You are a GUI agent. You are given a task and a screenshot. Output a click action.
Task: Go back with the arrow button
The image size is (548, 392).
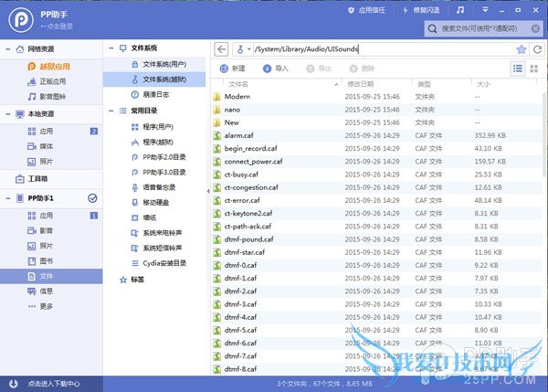tap(221, 49)
